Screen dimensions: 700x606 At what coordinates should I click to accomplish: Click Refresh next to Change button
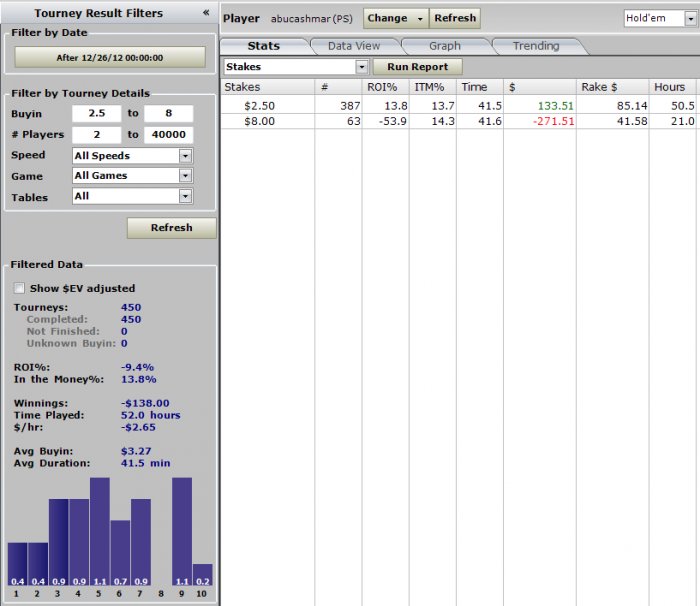[x=455, y=18]
